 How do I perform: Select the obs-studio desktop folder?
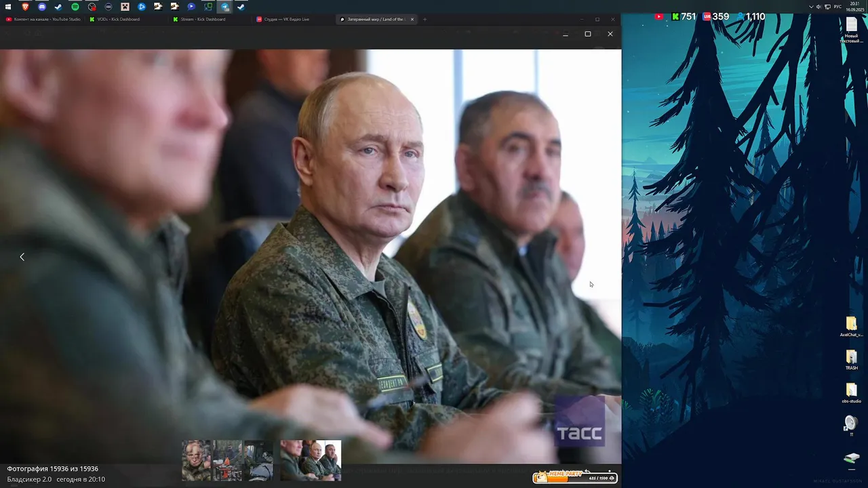[851, 393]
